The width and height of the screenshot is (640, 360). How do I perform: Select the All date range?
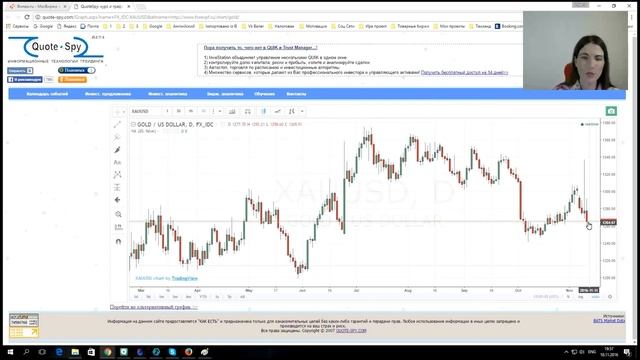pos(242,297)
